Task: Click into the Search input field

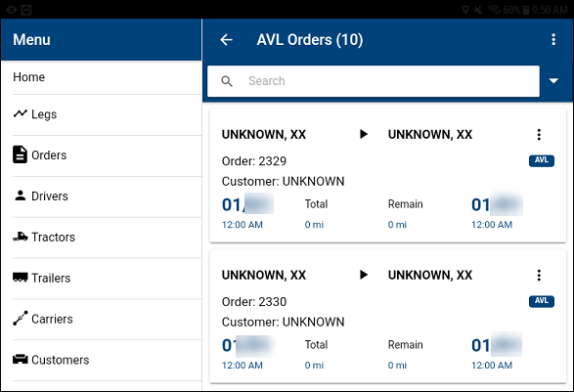Action: 374,81
